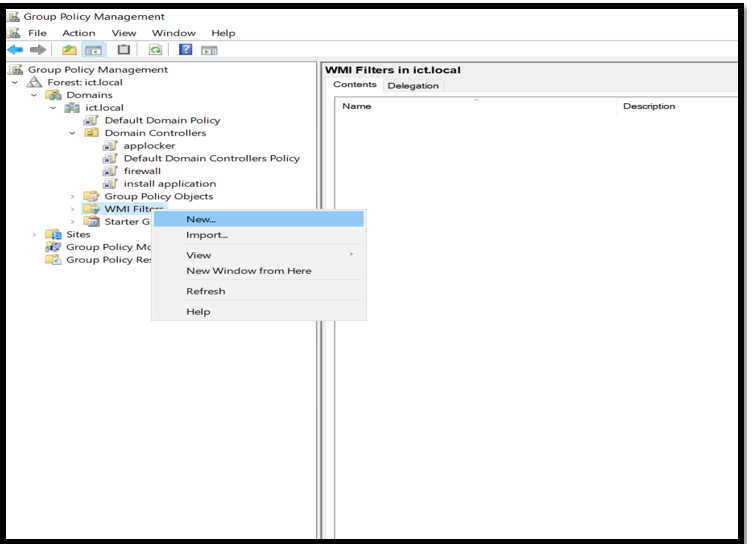Select the Sites label

[78, 234]
